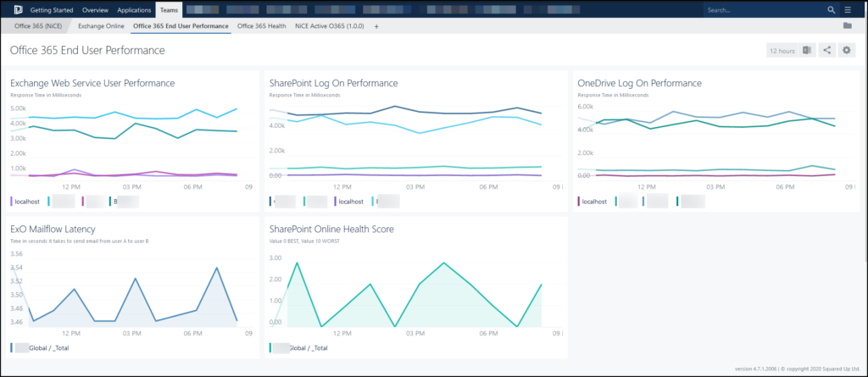Click the SquaredUp logo icon
Viewport: 868px width, 377px height.
(x=18, y=10)
